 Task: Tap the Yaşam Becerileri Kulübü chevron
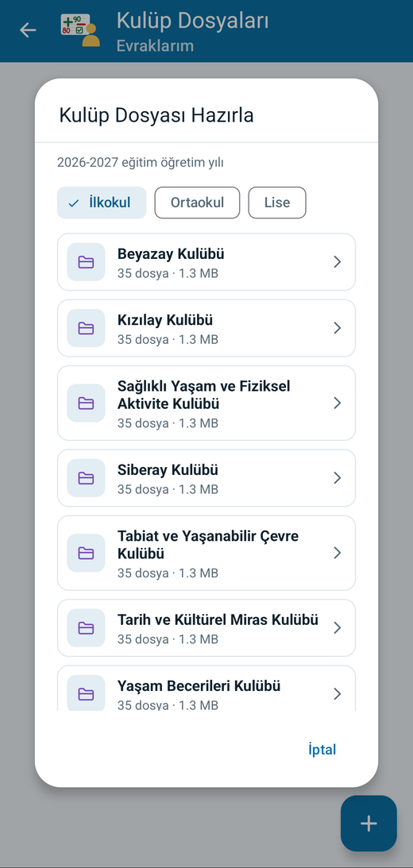(338, 693)
